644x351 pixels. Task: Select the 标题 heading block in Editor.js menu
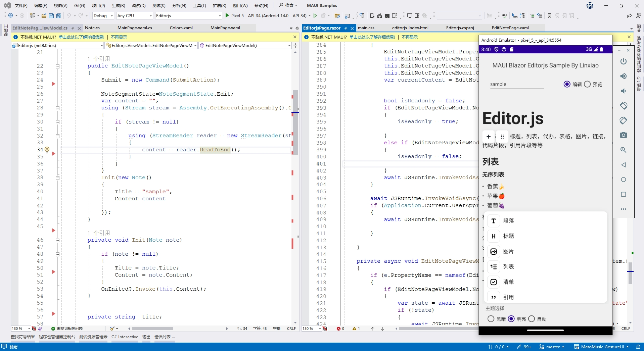508,236
